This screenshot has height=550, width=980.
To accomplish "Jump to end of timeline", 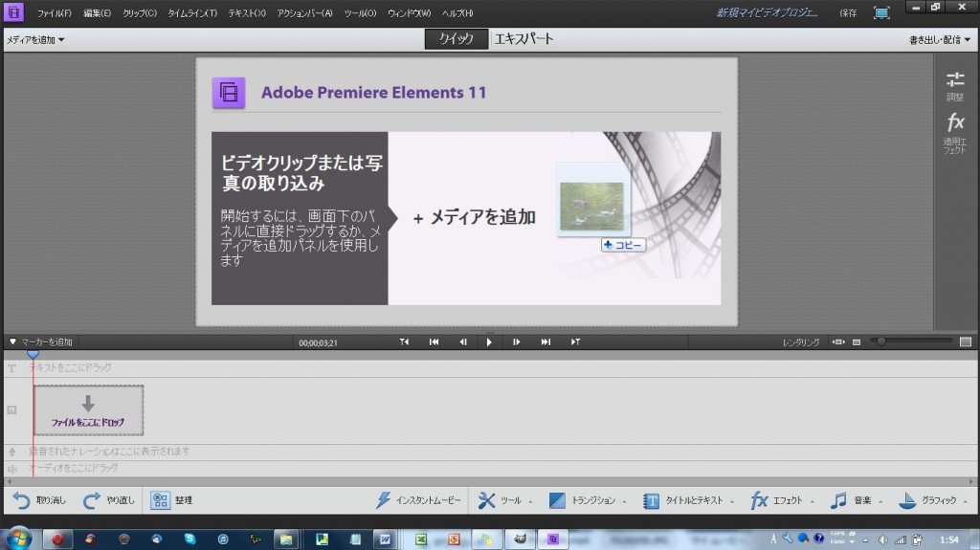I will tap(546, 341).
